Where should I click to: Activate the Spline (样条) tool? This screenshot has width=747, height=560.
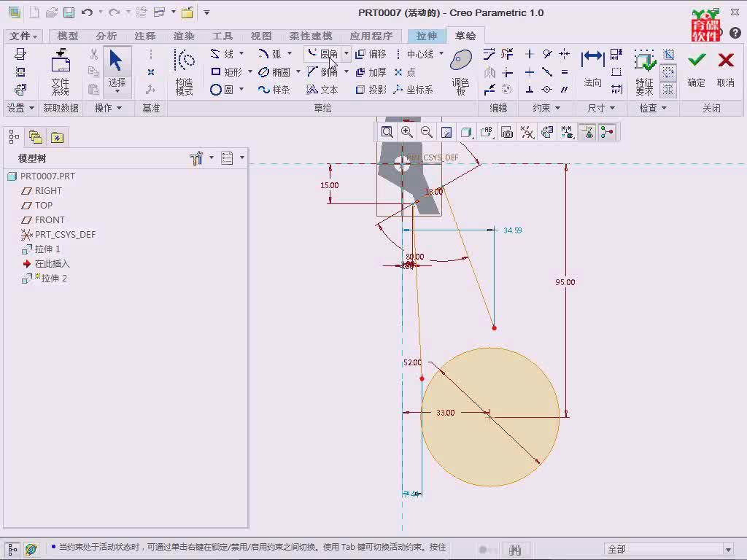pyautogui.click(x=274, y=90)
